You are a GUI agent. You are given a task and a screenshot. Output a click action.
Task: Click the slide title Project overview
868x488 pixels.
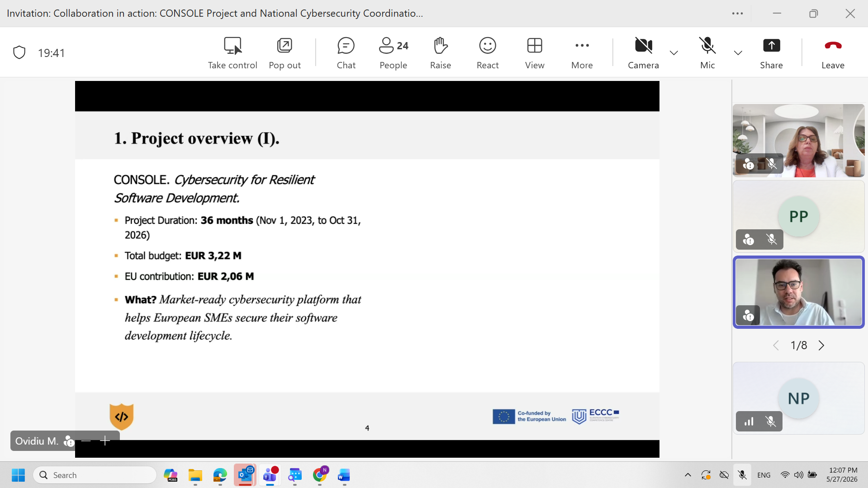tap(197, 138)
